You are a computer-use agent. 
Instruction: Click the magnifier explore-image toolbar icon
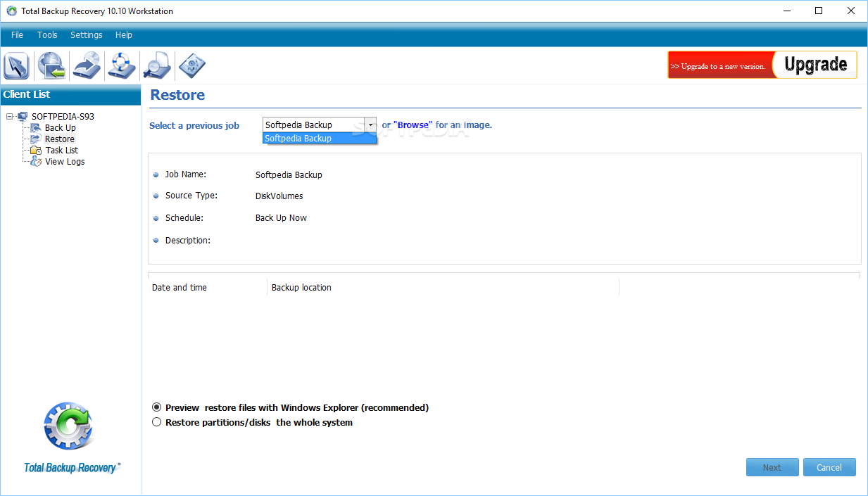tap(156, 66)
